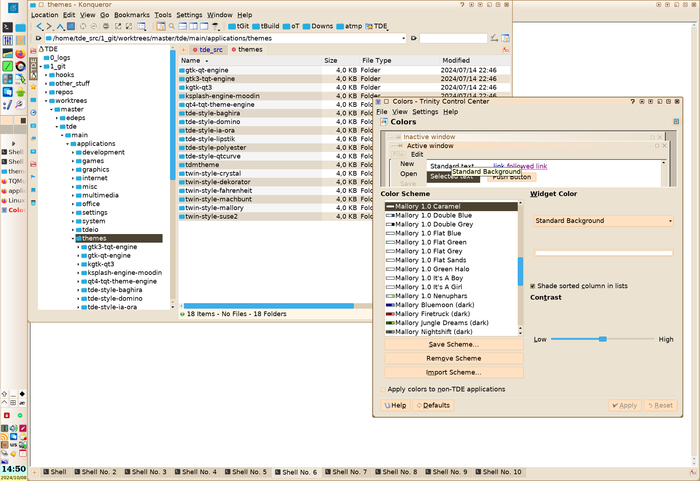Viewport: 700px width, 481px height.
Task: Click the Defaults button in Colors dialog
Action: tap(431, 405)
